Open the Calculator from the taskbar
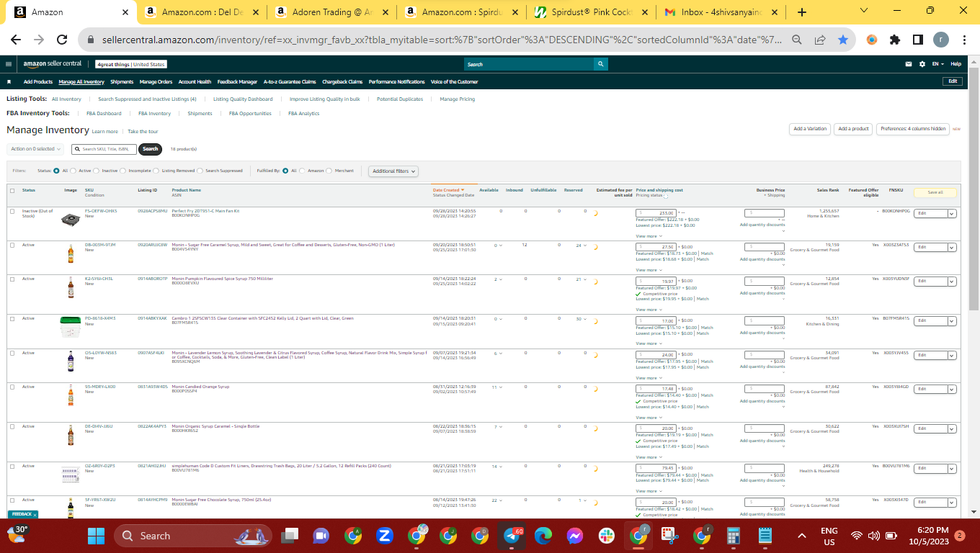 (734, 536)
